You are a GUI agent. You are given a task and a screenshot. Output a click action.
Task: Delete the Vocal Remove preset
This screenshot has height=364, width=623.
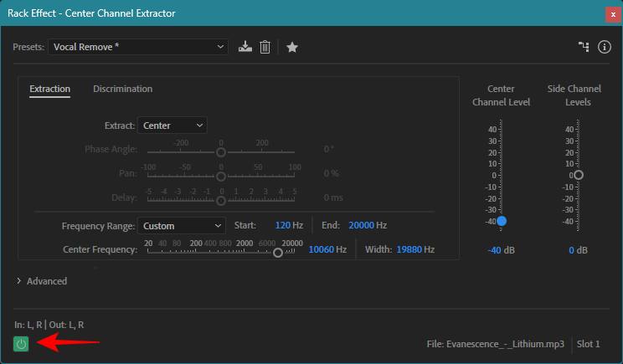tap(265, 47)
